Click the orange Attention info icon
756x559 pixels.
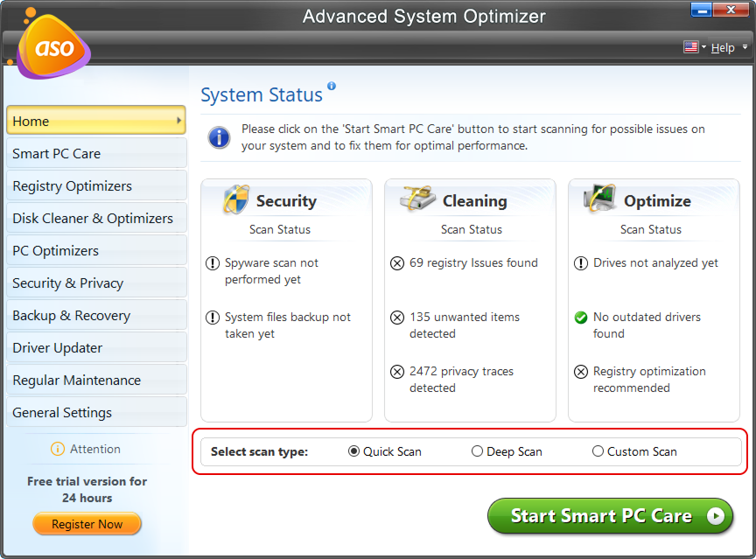point(56,449)
